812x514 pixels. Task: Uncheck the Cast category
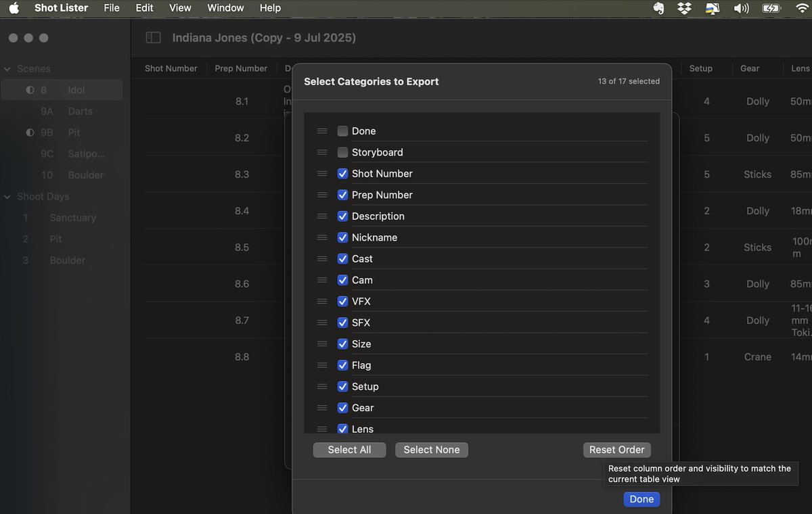[x=343, y=259]
